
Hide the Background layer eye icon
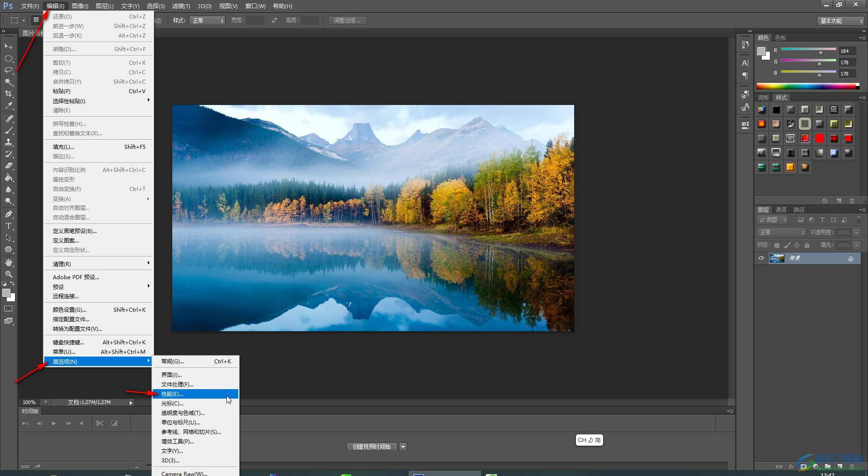tap(761, 258)
